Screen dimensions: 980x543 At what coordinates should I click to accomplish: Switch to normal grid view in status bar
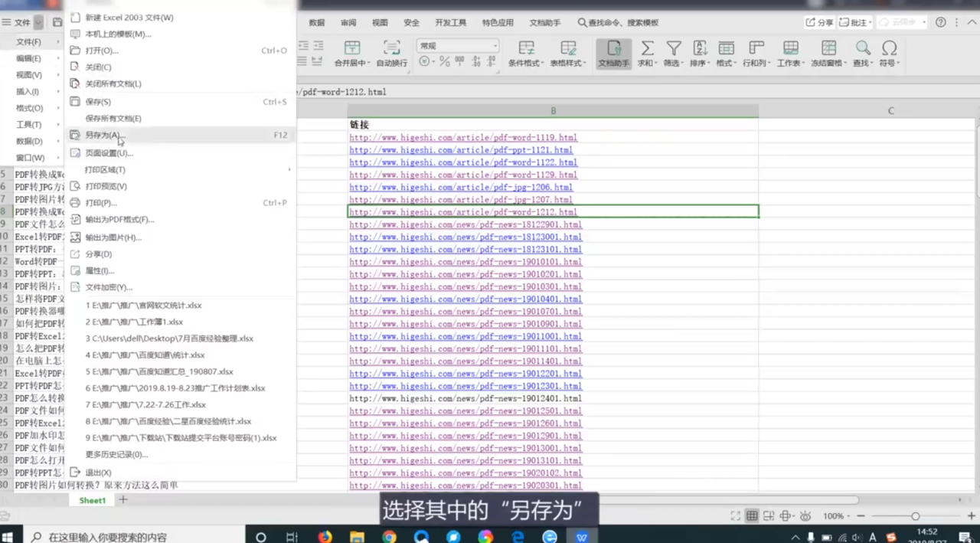click(752, 516)
